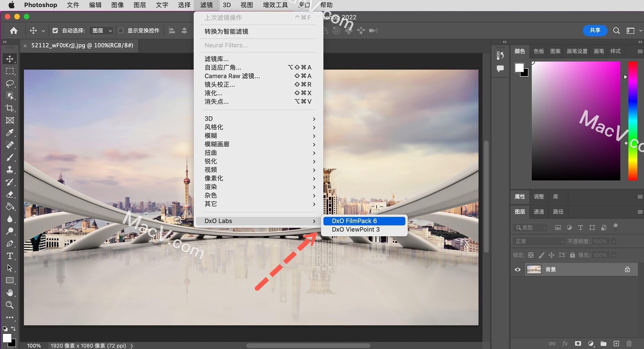
Task: Switch to the 通道 tab
Action: [x=539, y=212]
